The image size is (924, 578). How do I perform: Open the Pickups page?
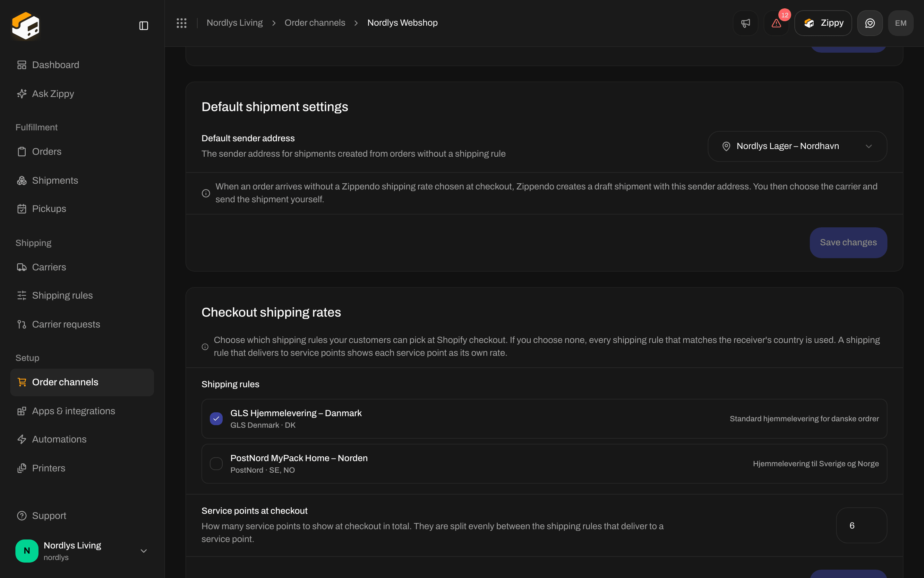click(82, 209)
